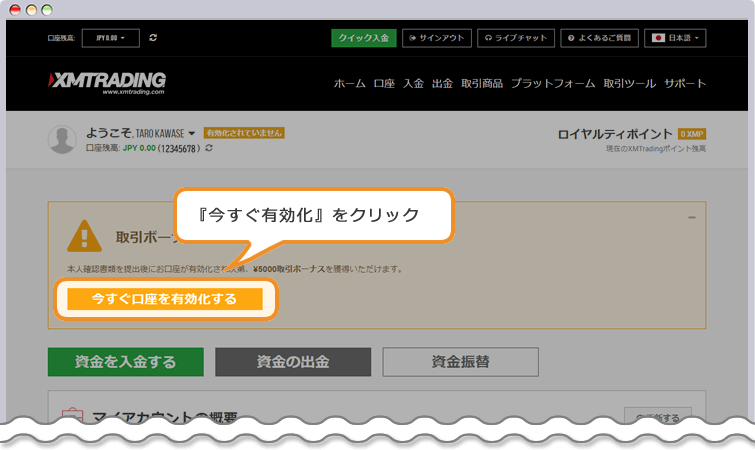Click the サインアウト button
This screenshot has width=755, height=450.
436,38
